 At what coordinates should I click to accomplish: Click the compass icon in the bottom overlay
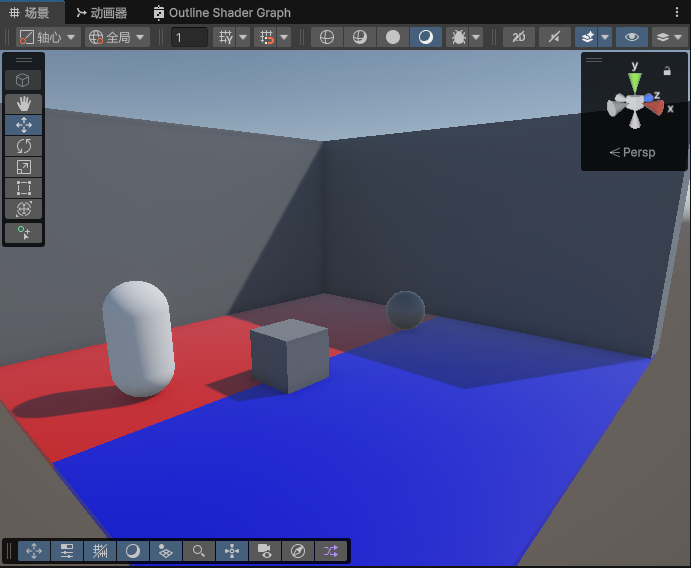[x=298, y=551]
